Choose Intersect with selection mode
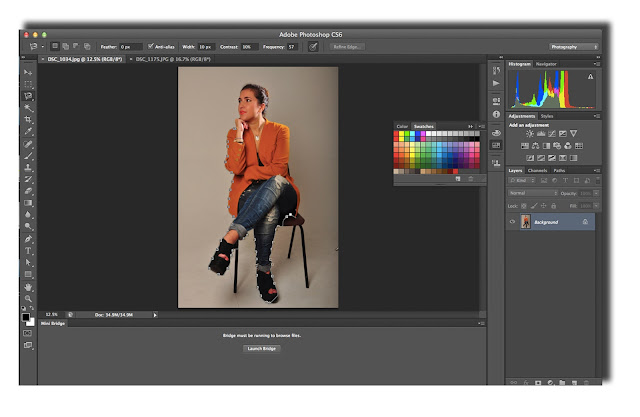This screenshot has height=417, width=640. tap(87, 47)
